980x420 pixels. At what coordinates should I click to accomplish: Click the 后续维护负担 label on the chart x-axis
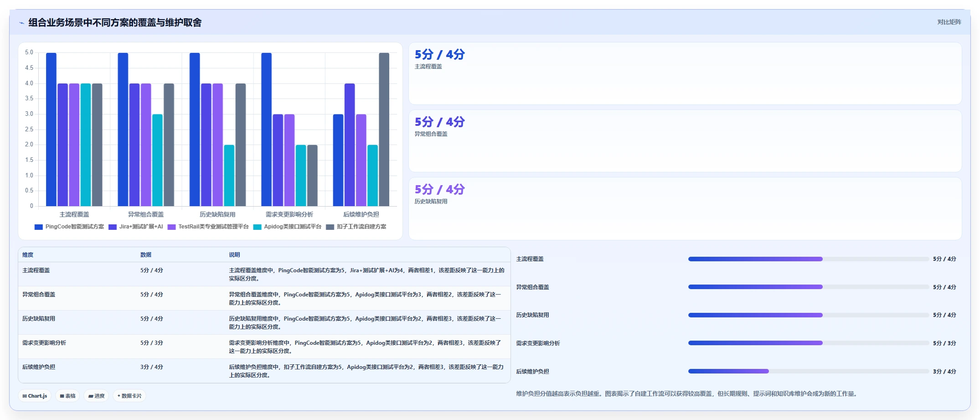(361, 214)
